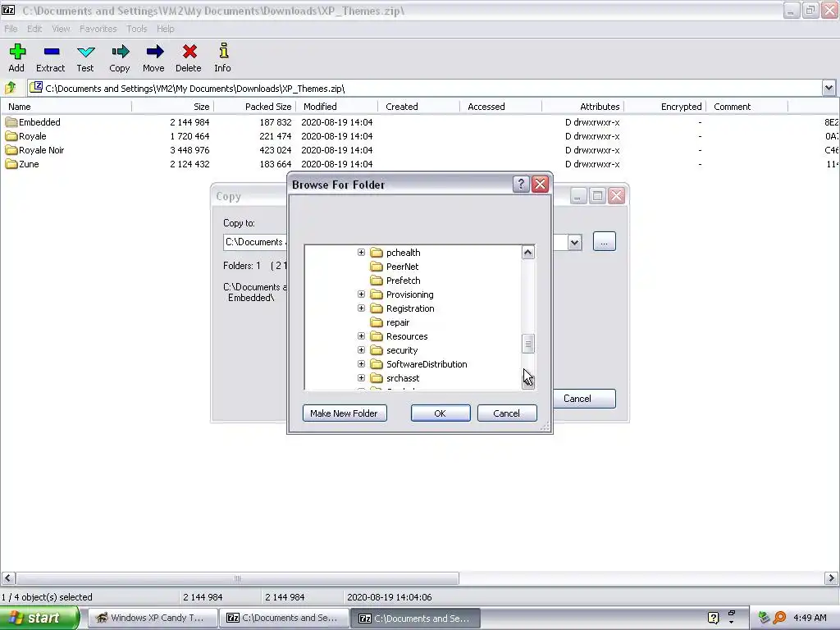Click the PeerNet folder icon
The width and height of the screenshot is (840, 630).
point(377,267)
